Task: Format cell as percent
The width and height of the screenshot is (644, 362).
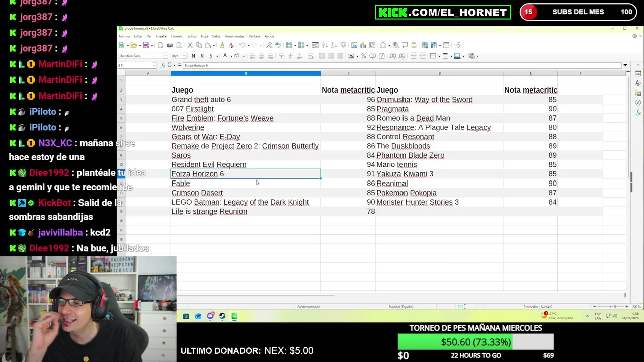Action: click(x=364, y=56)
